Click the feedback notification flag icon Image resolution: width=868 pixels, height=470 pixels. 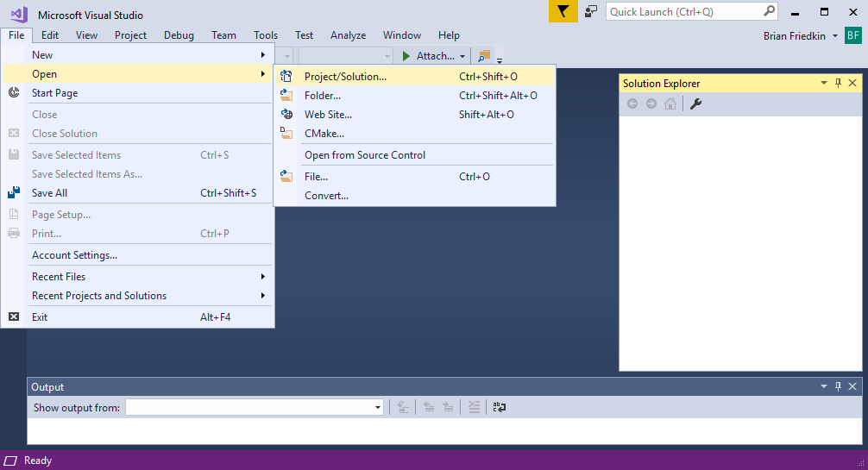[x=563, y=11]
